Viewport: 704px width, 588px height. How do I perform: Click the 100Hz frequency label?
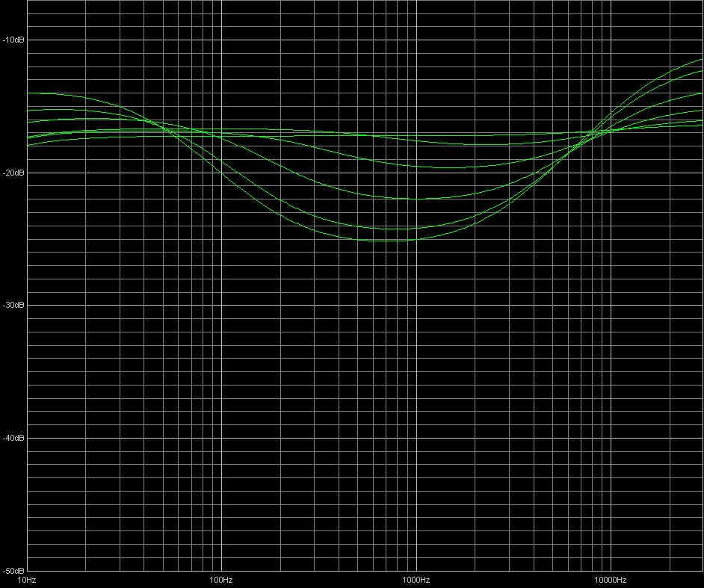(221, 581)
